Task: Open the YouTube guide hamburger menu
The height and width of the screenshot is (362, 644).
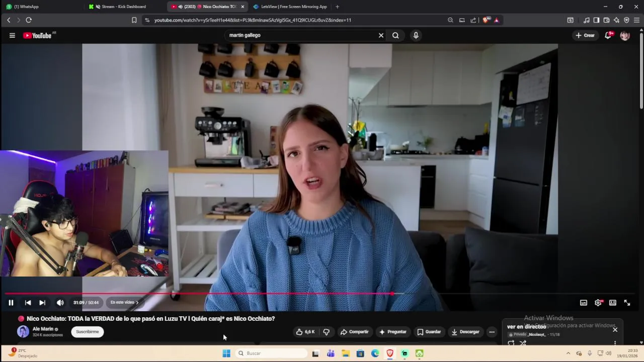Action: click(12, 35)
